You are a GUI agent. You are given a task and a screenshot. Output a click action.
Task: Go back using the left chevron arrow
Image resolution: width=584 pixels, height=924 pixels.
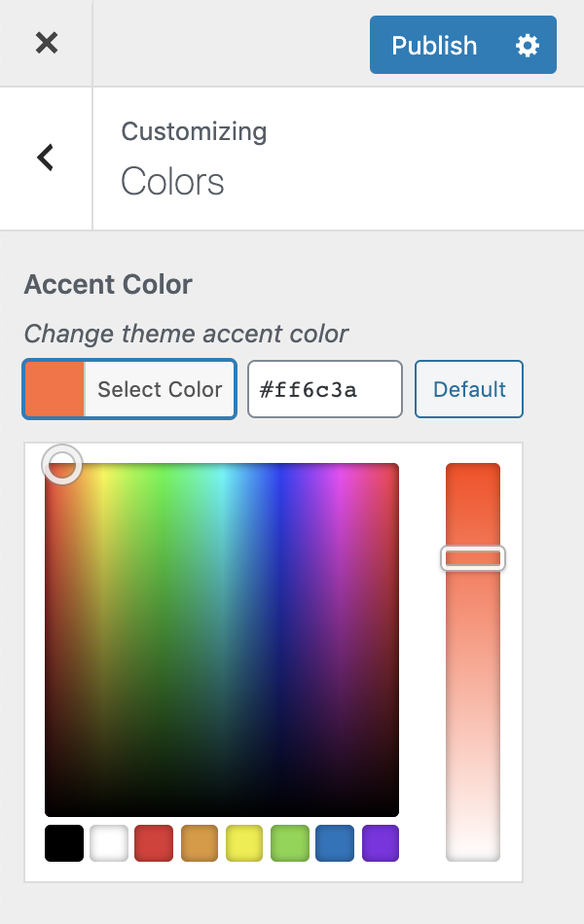pyautogui.click(x=46, y=158)
